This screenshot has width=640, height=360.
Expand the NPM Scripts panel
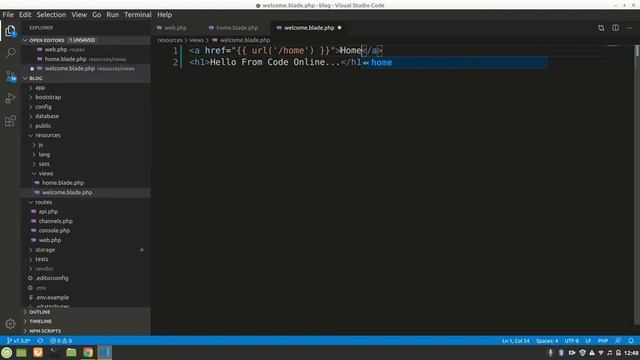click(86, 331)
